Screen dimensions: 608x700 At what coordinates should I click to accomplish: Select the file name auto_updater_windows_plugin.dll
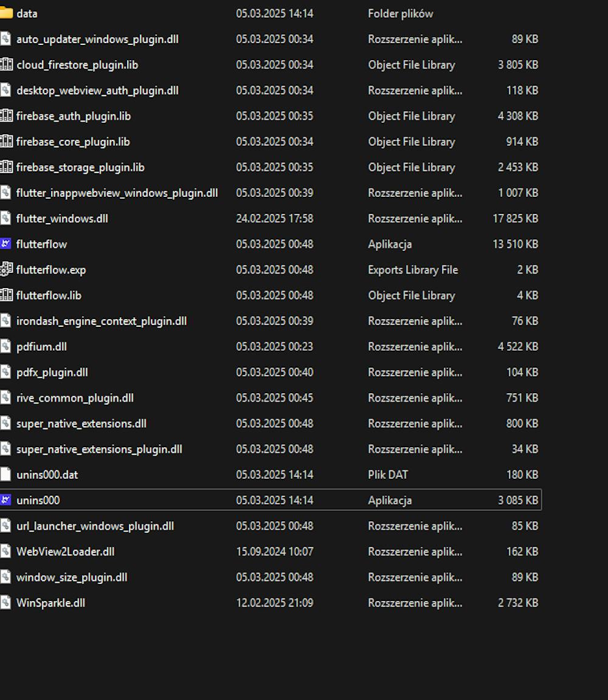click(x=97, y=39)
